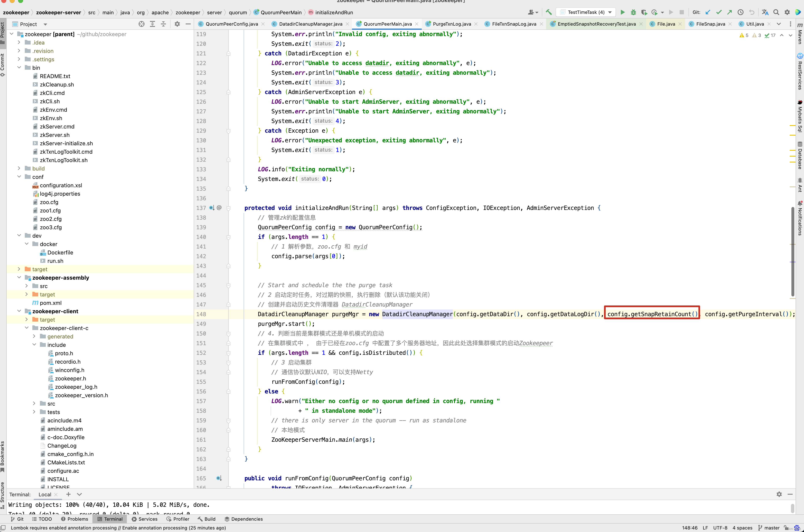
Task: Click the gutter marker on line 165
Action: click(x=219, y=478)
